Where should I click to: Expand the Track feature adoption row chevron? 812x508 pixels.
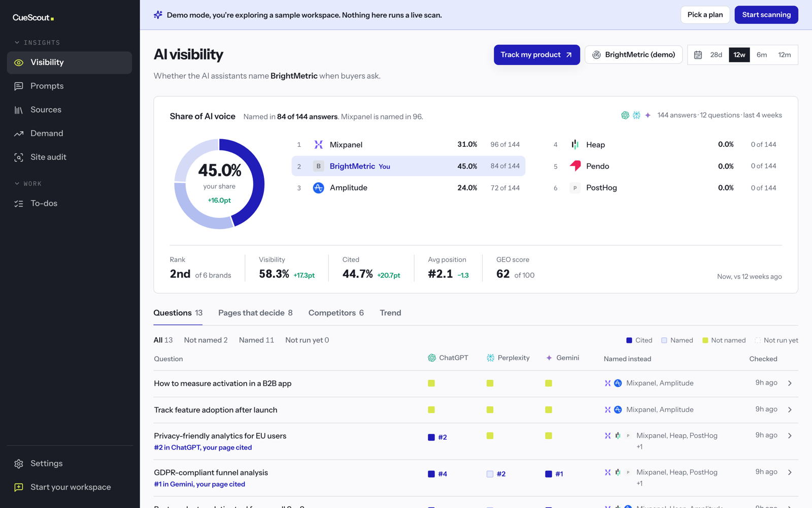(x=790, y=410)
